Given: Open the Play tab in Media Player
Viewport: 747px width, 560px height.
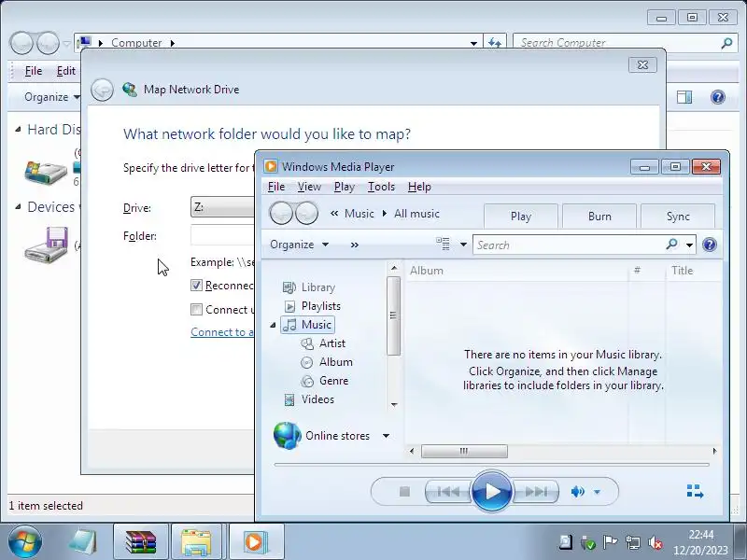Looking at the screenshot, I should click(521, 217).
